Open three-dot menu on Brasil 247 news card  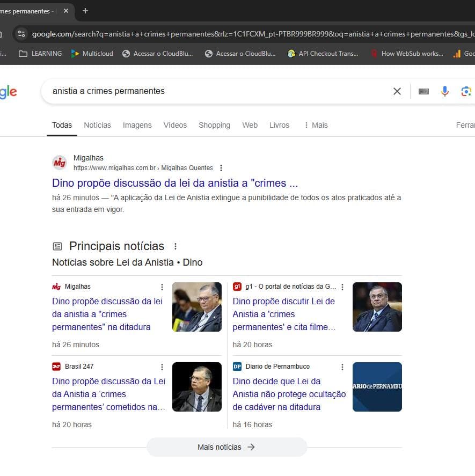(162, 367)
